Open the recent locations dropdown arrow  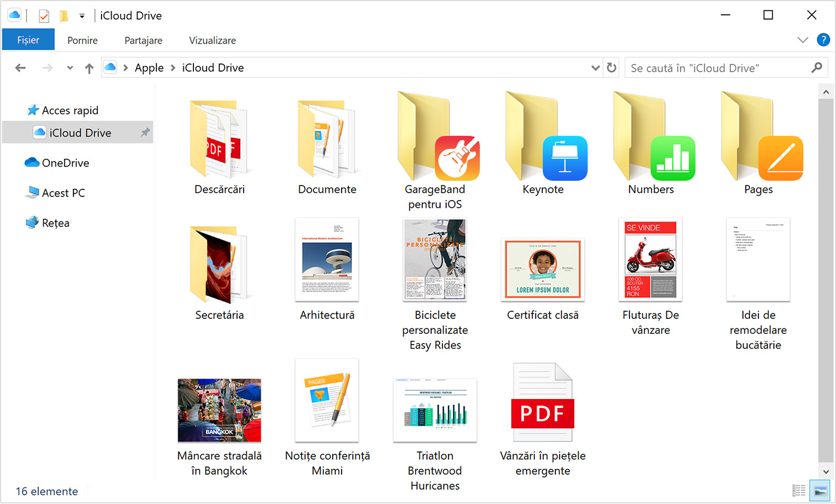coord(70,68)
